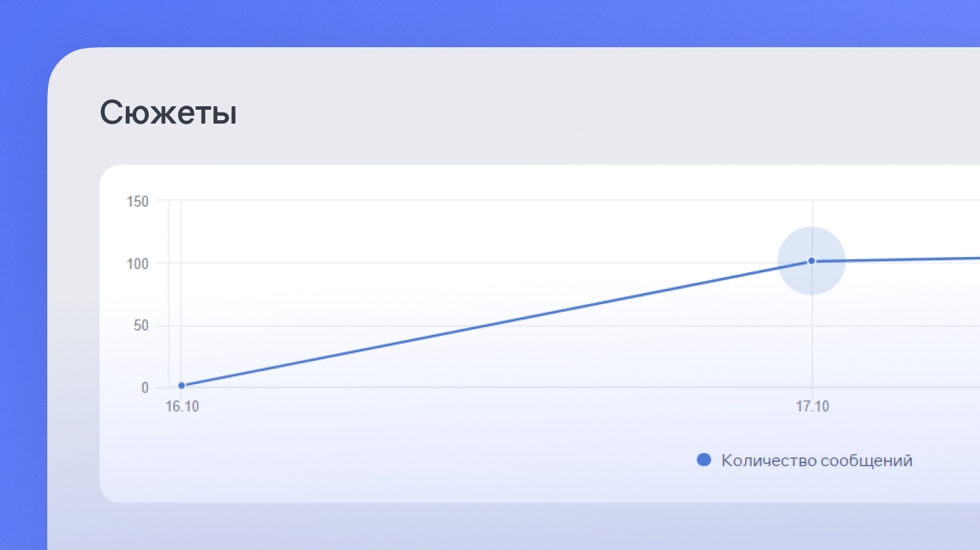Click the horizontal gridline at value 150
980x550 pixels.
[x=487, y=201]
